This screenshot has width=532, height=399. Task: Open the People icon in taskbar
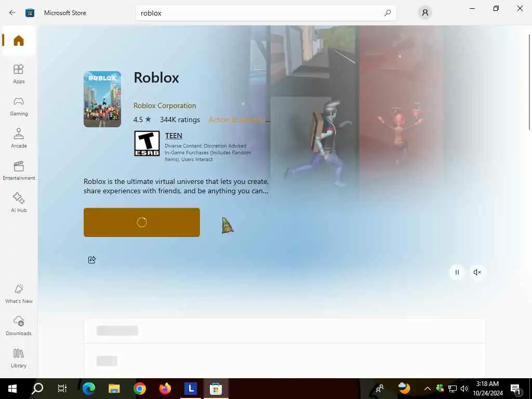coord(380,389)
